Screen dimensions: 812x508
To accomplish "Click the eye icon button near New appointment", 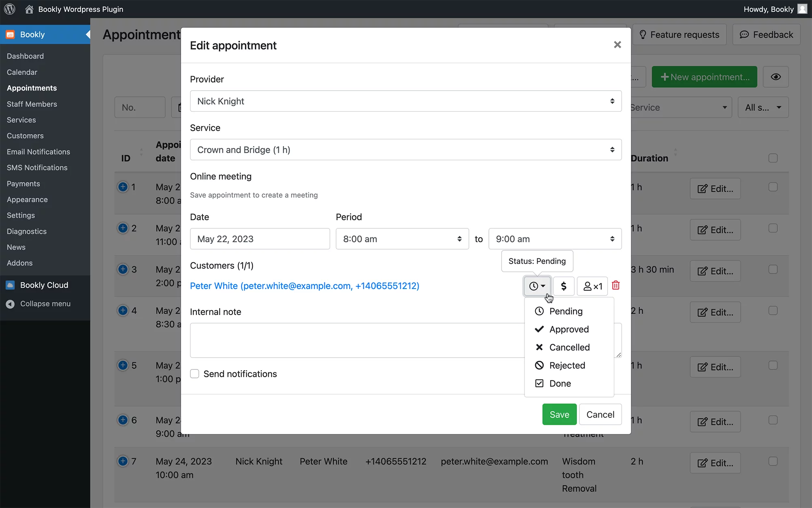I will pyautogui.click(x=775, y=77).
